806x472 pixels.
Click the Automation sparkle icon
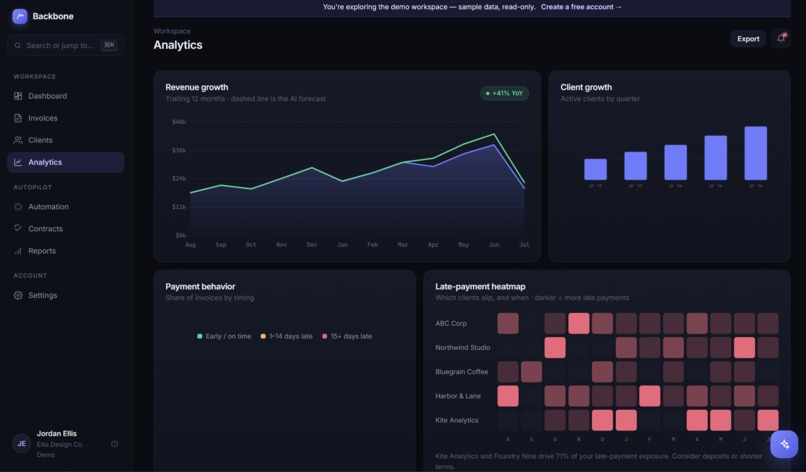point(18,207)
